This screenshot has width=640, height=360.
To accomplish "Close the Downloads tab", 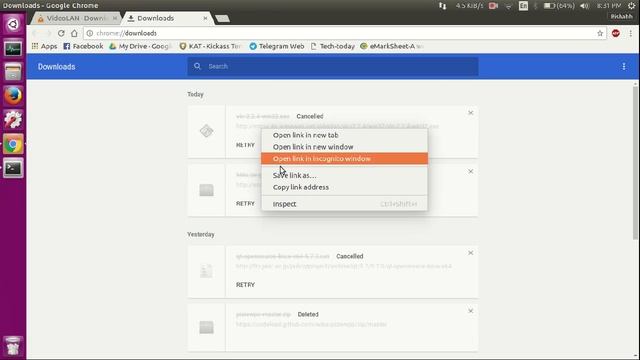I will 205,18.
